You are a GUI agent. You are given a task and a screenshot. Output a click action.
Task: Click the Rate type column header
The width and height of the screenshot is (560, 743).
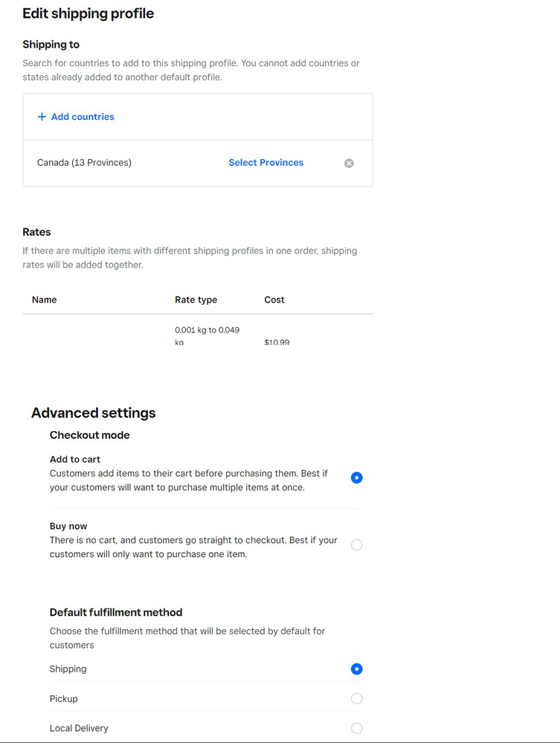click(x=196, y=300)
